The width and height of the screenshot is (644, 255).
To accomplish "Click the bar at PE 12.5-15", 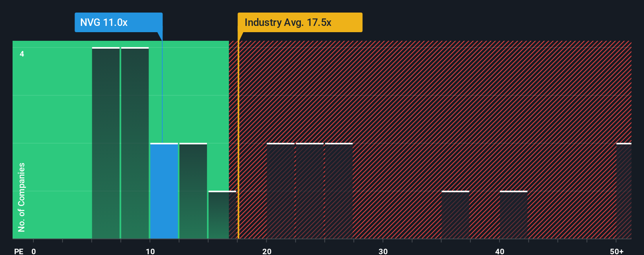I will [193, 191].
